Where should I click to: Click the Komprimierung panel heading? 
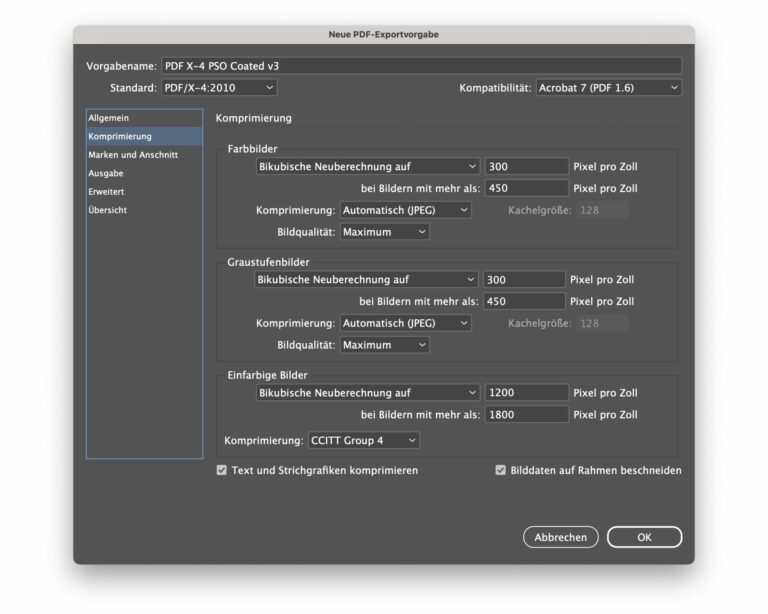point(254,118)
